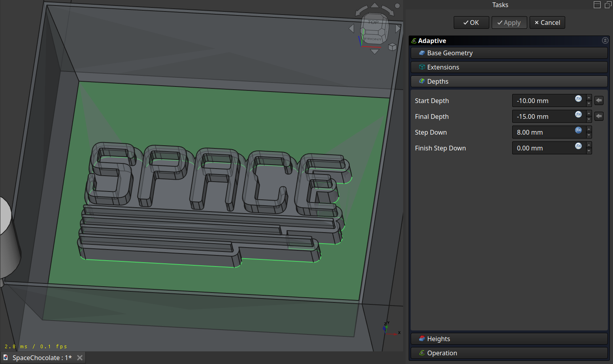Turn view left with navigation cube arrow
The width and height of the screenshot is (613, 364).
[x=351, y=28]
